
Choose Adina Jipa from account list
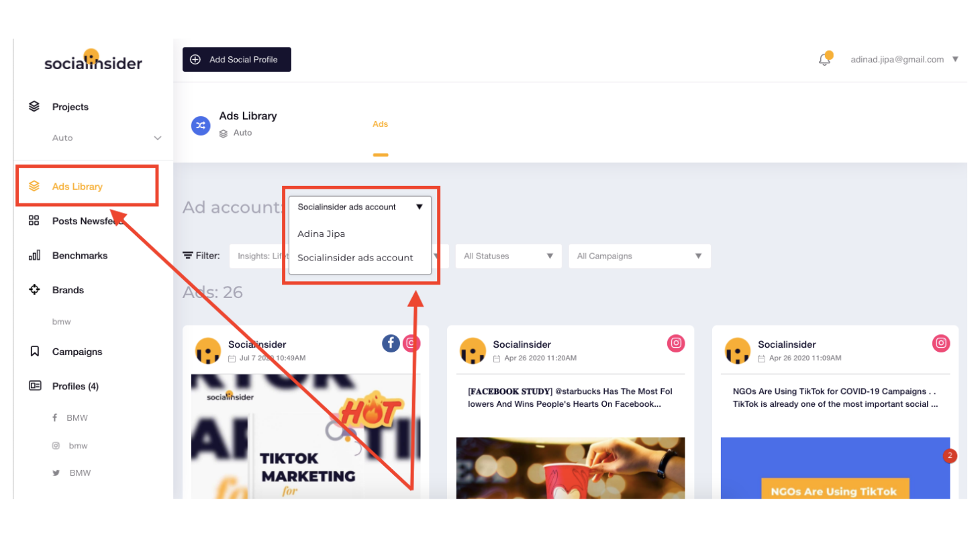tap(321, 234)
